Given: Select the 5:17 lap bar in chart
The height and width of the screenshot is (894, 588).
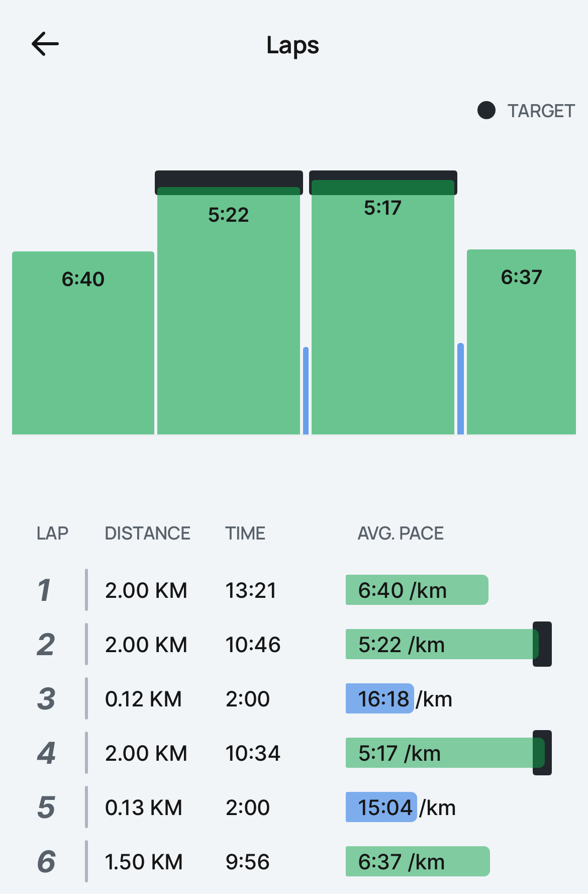Looking at the screenshot, I should 383,307.
